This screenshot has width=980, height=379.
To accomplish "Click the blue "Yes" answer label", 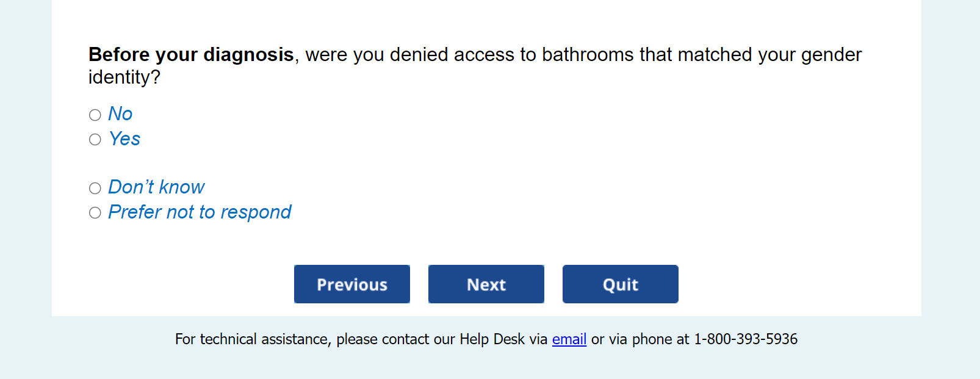I will [124, 139].
